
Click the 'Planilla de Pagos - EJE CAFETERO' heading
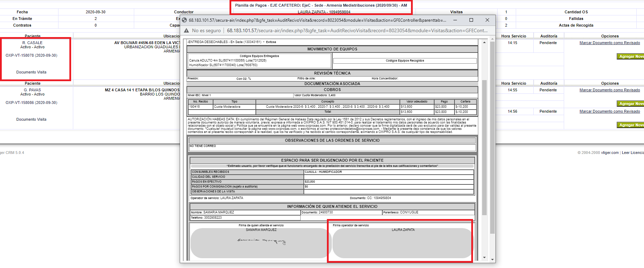[321, 5]
